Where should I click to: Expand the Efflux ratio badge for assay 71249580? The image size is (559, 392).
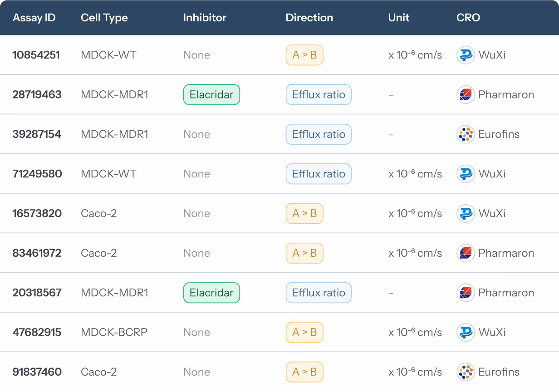click(x=319, y=174)
